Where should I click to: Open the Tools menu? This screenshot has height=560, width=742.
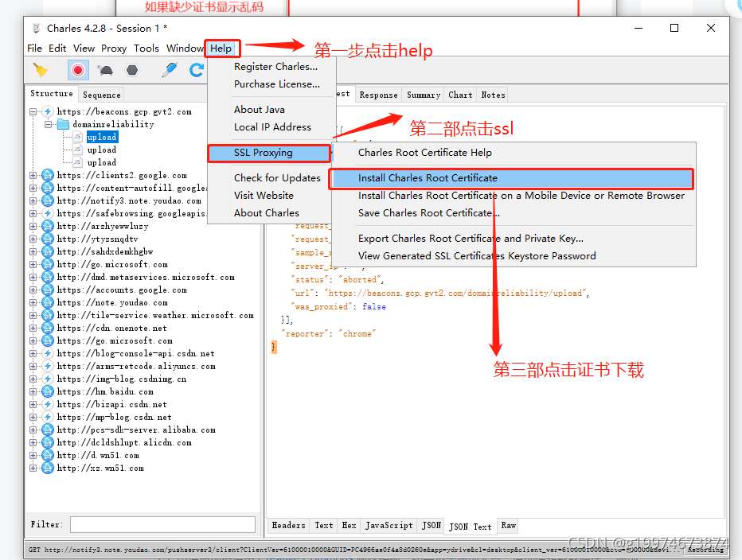pyautogui.click(x=146, y=49)
